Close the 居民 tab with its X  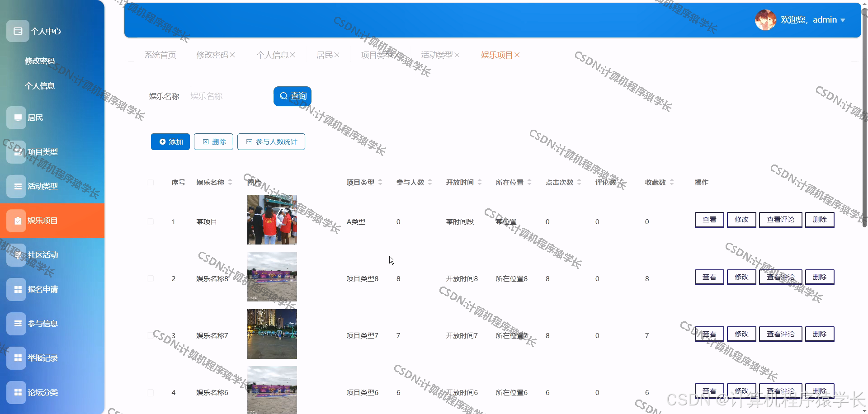coord(337,55)
